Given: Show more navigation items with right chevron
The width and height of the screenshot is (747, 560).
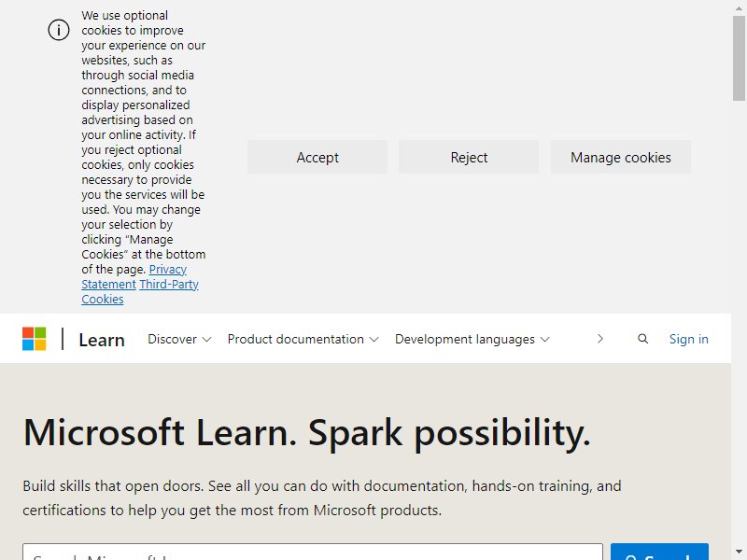Looking at the screenshot, I should (x=600, y=339).
